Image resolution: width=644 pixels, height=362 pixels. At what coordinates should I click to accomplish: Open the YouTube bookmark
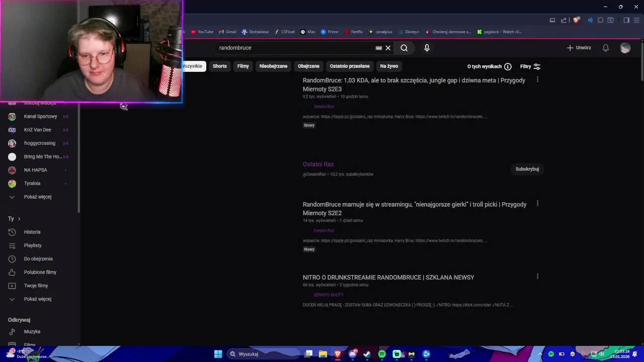point(202,32)
